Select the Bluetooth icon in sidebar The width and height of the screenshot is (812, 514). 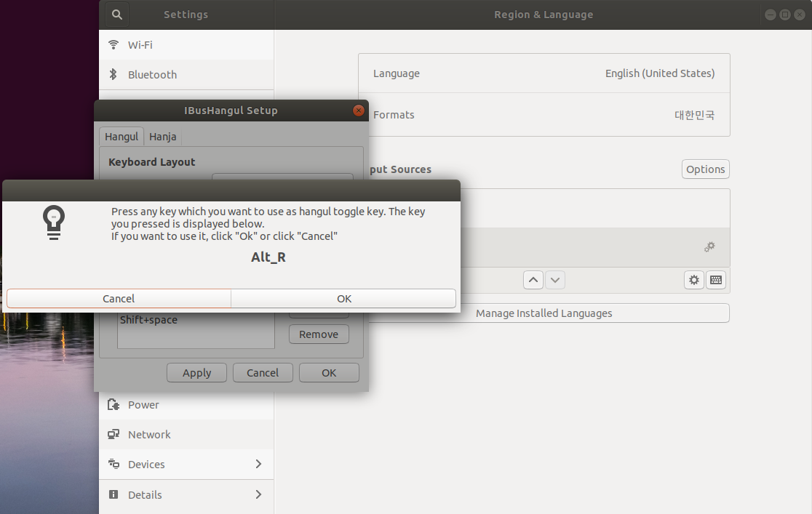click(114, 75)
